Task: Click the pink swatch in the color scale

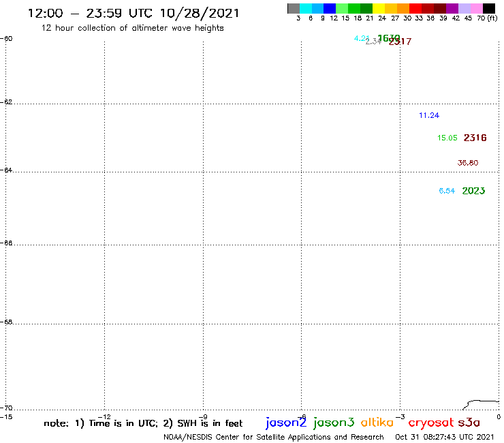Action: pyautogui.click(x=477, y=8)
